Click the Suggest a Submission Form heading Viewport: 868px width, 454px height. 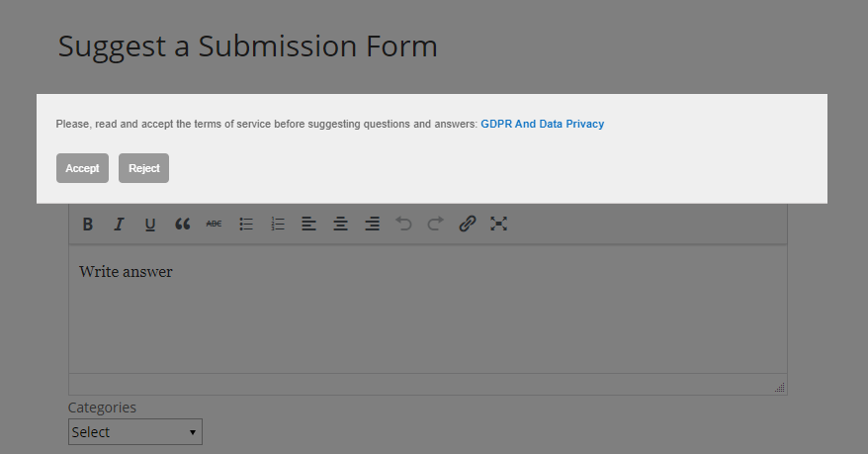point(248,46)
